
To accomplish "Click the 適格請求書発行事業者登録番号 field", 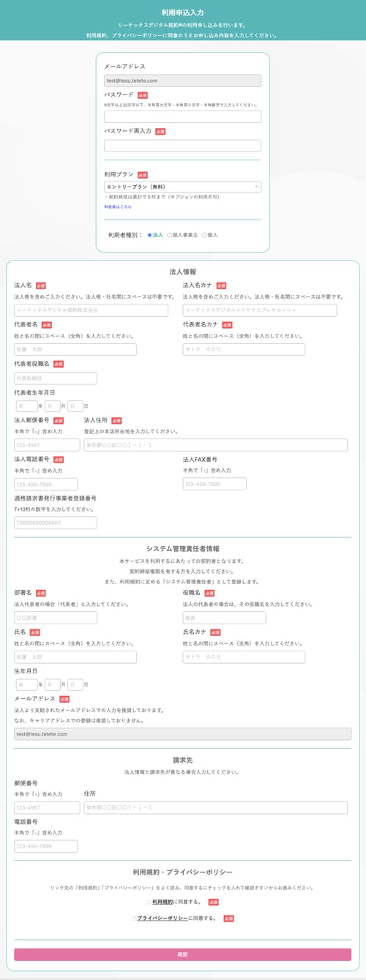I will 56,523.
